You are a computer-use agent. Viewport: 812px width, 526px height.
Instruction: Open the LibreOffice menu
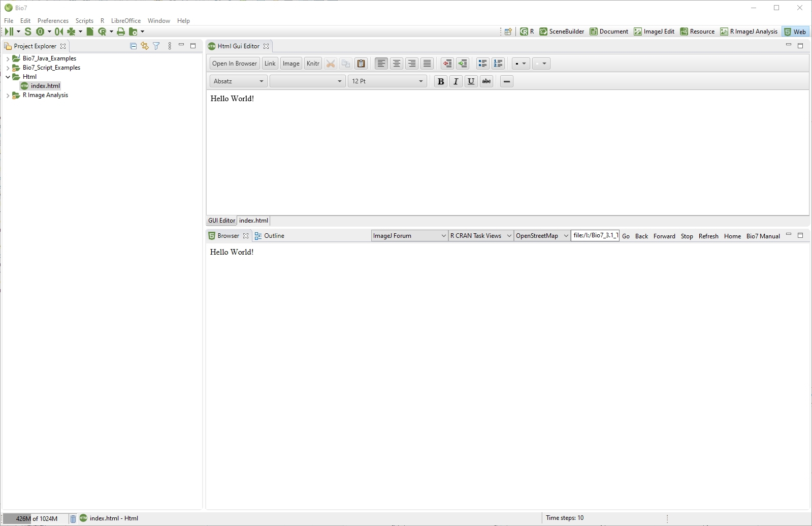point(125,21)
